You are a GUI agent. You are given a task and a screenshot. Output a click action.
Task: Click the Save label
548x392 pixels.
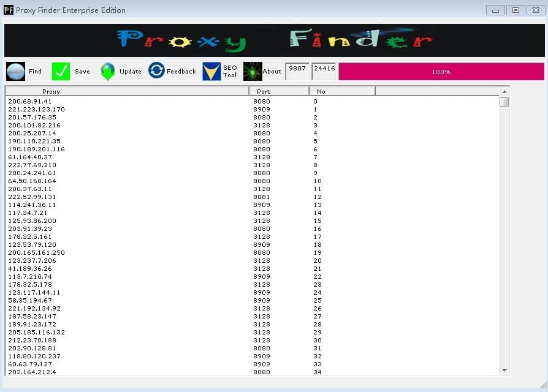[82, 71]
